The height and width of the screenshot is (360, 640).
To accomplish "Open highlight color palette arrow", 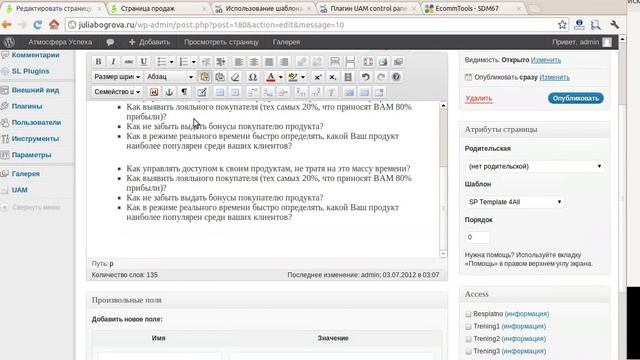I will [x=303, y=77].
